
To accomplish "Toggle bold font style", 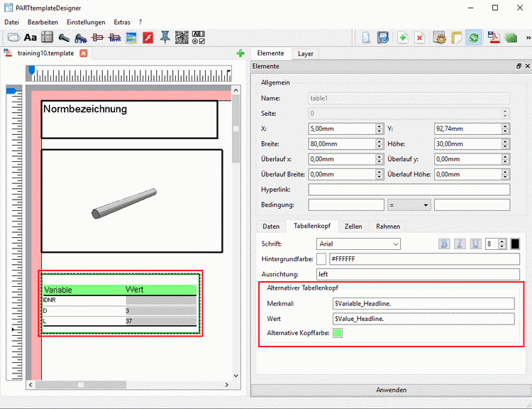I will 444,244.
